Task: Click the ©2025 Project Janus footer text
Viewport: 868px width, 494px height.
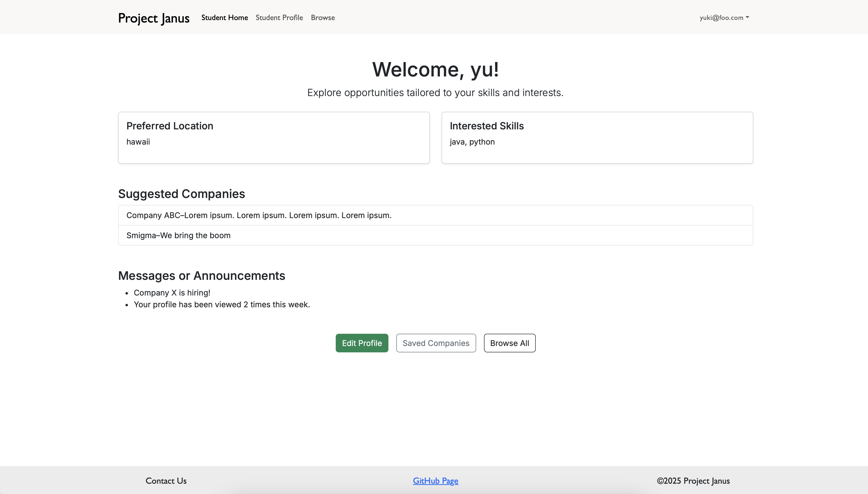Action: [x=693, y=481]
